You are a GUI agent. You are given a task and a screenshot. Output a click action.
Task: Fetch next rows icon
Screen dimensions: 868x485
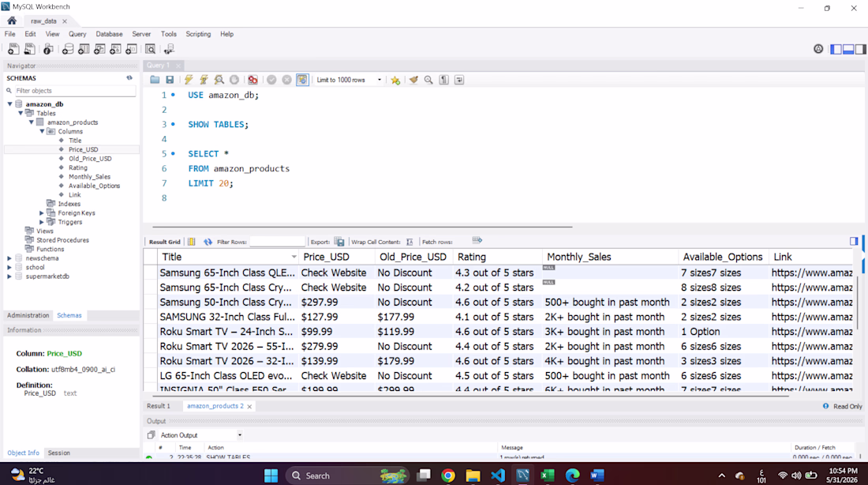point(477,240)
